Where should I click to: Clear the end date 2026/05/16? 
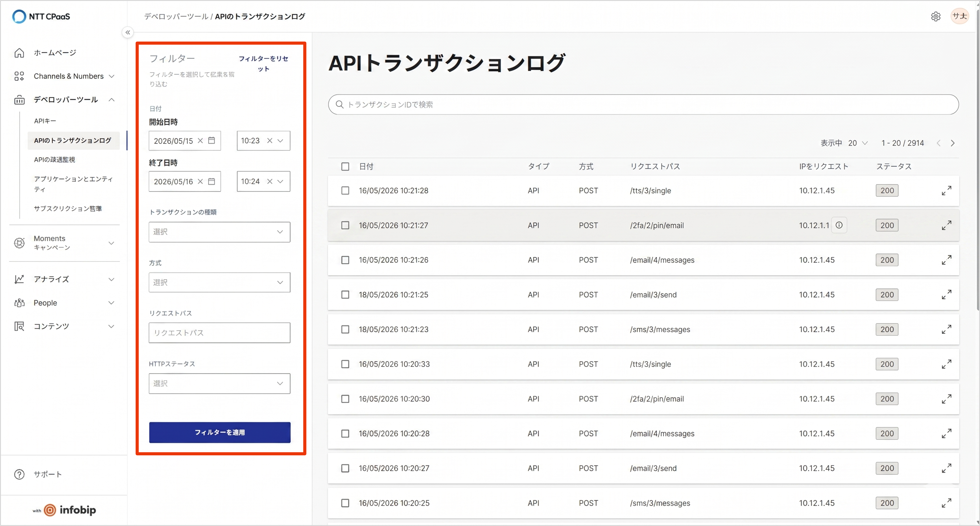[x=200, y=181]
